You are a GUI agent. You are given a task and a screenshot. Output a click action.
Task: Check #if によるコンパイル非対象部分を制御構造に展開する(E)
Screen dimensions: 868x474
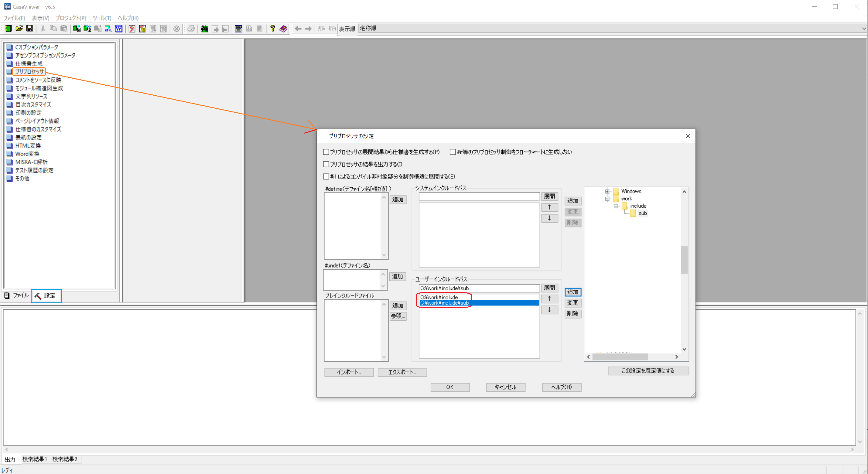[326, 176]
